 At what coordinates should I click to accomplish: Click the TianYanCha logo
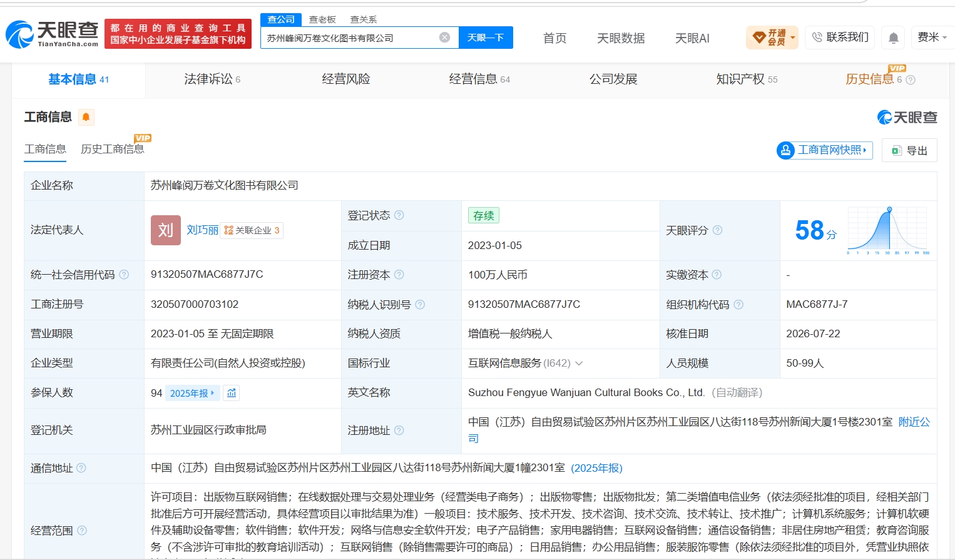(53, 34)
